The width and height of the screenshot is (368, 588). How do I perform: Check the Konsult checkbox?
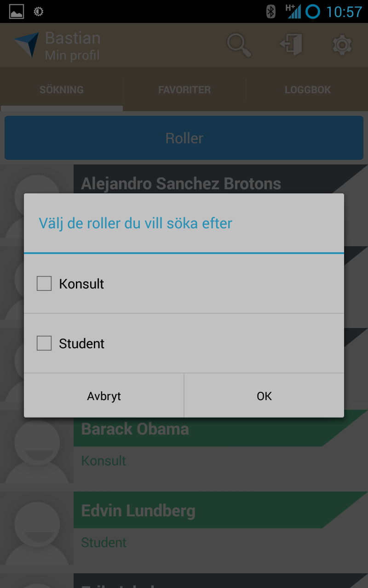[44, 283]
